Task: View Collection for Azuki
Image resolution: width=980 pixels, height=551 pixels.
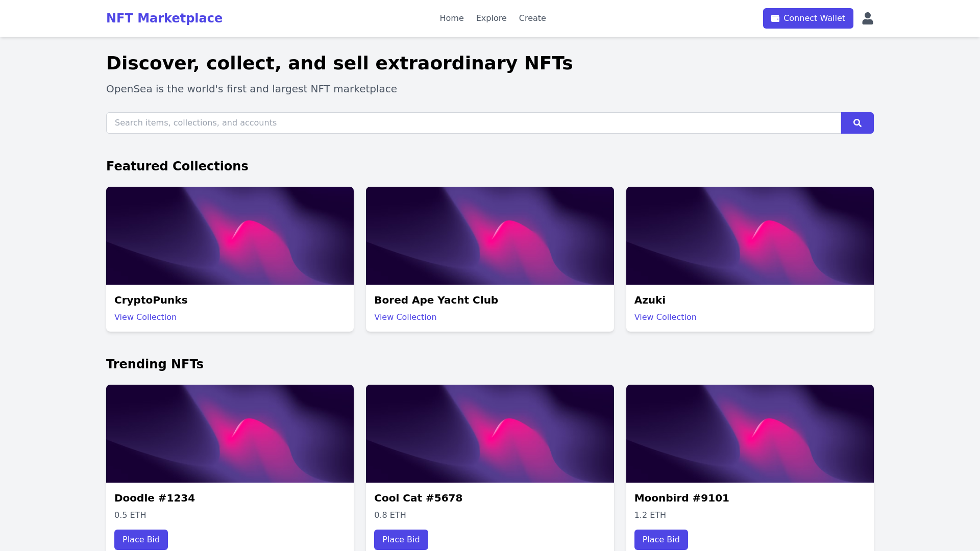Action: tap(665, 317)
